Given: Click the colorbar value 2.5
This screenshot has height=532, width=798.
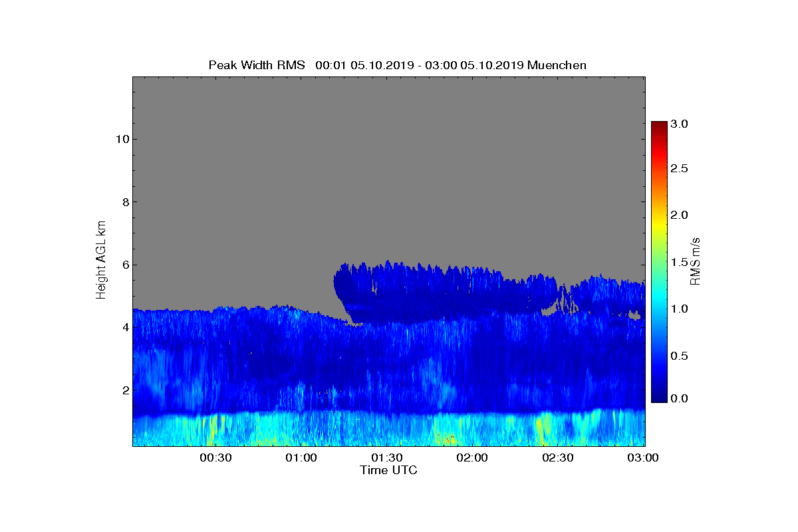Looking at the screenshot, I should coord(680,169).
